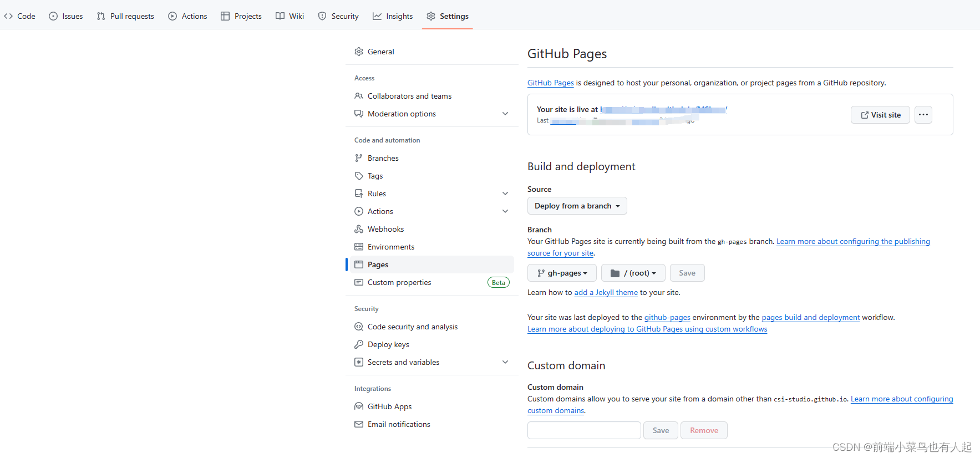Click the GitHub Apps hubot icon

coord(359,406)
